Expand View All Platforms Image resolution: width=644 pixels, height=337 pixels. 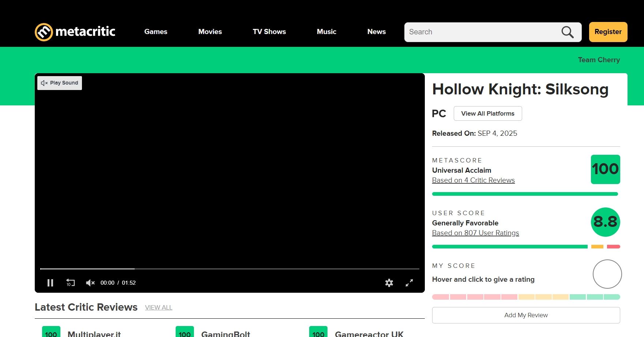point(487,113)
